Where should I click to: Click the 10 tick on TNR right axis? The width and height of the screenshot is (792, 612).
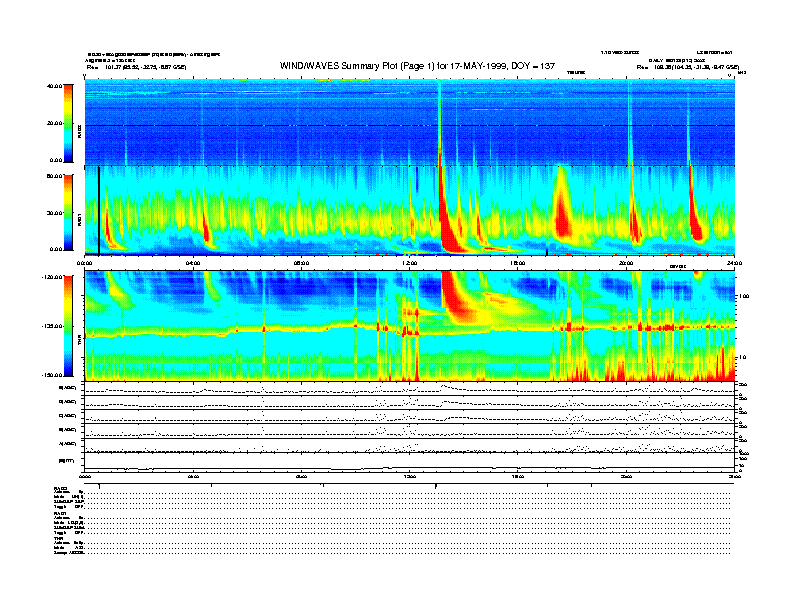[744, 357]
